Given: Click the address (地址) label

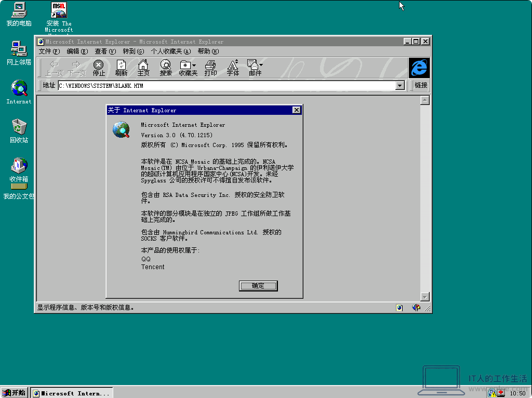Looking at the screenshot, I should click(49, 85).
